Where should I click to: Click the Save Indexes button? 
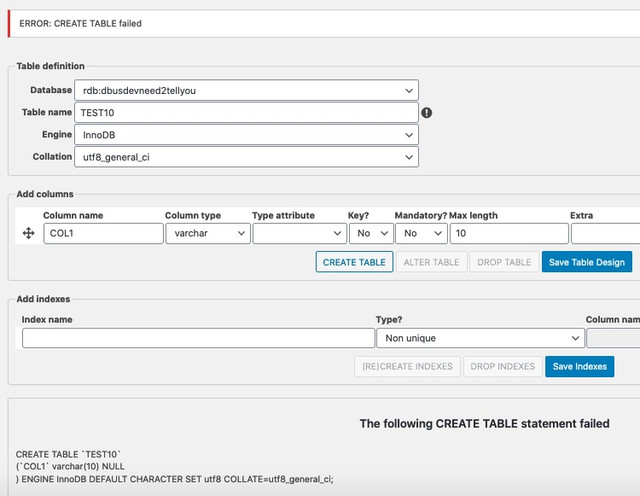point(580,367)
